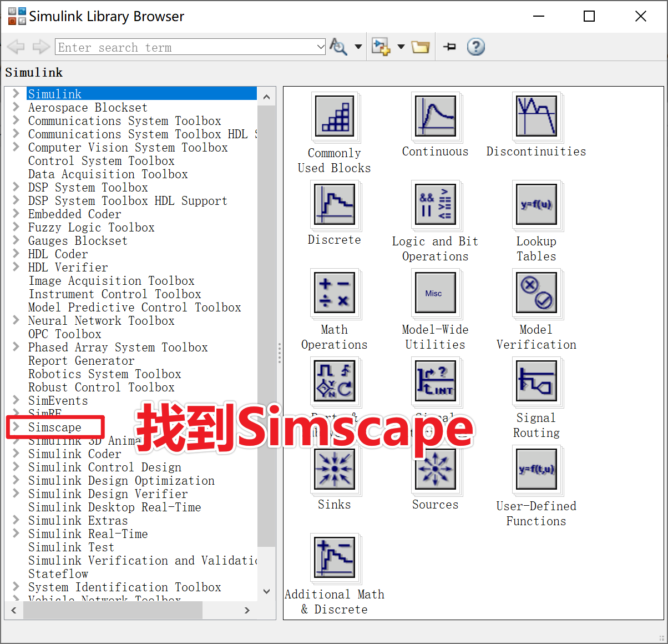Open the Discrete blocks library
The width and height of the screenshot is (668, 644).
coord(334,205)
